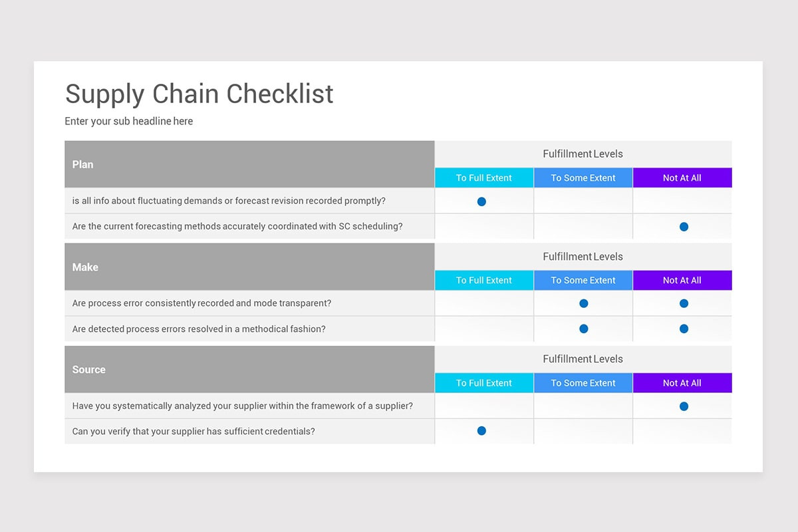The width and height of the screenshot is (798, 532).
Task: Select the question about forecasting methods coordination
Action: (x=237, y=226)
